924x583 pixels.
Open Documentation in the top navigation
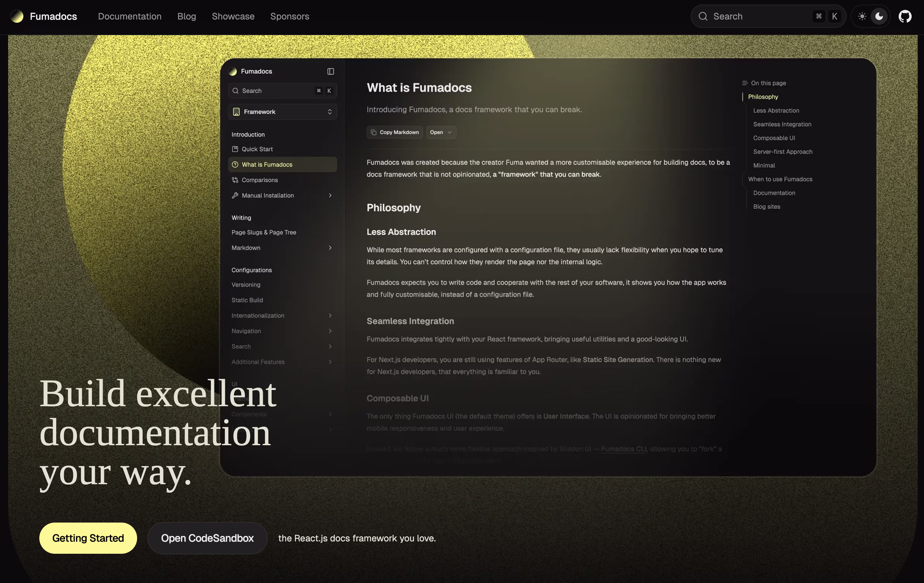(130, 17)
